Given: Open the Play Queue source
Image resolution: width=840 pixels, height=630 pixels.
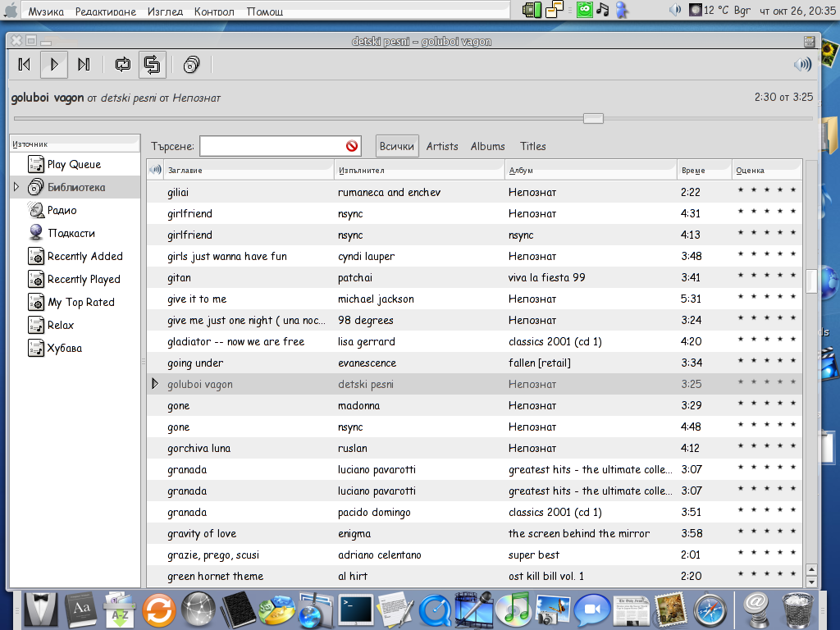Looking at the screenshot, I should point(75,164).
